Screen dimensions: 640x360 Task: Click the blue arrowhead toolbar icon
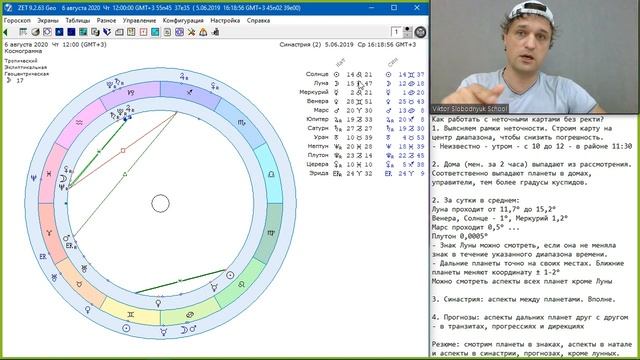(107, 32)
